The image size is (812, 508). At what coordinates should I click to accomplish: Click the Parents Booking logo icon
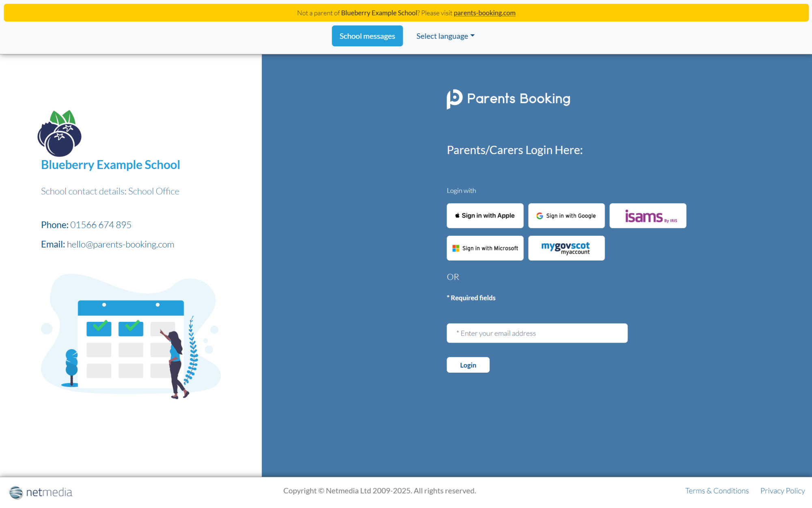(x=454, y=99)
